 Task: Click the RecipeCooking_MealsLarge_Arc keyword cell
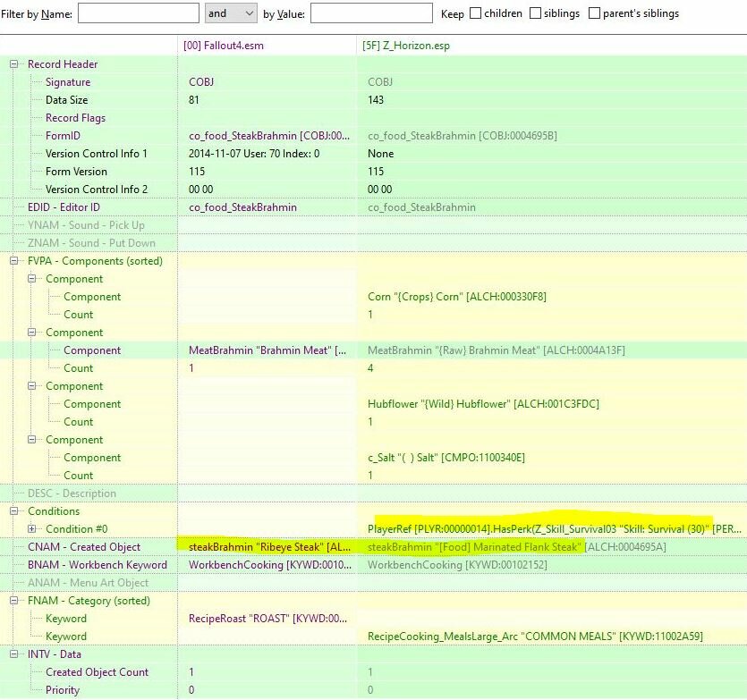pos(535,637)
